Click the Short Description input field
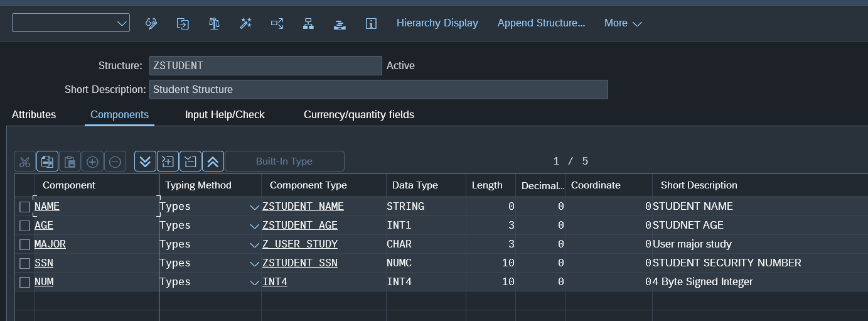Screen dimensions: 868x321 (x=378, y=89)
